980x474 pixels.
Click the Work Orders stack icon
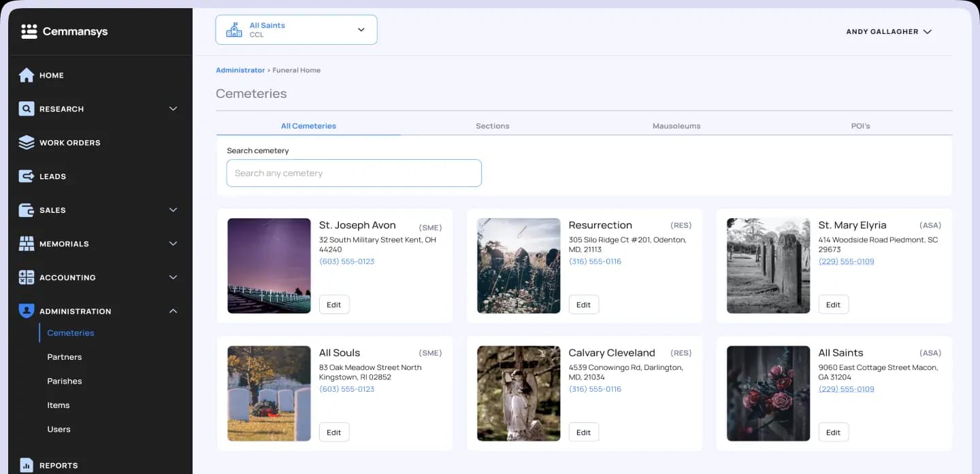(27, 142)
